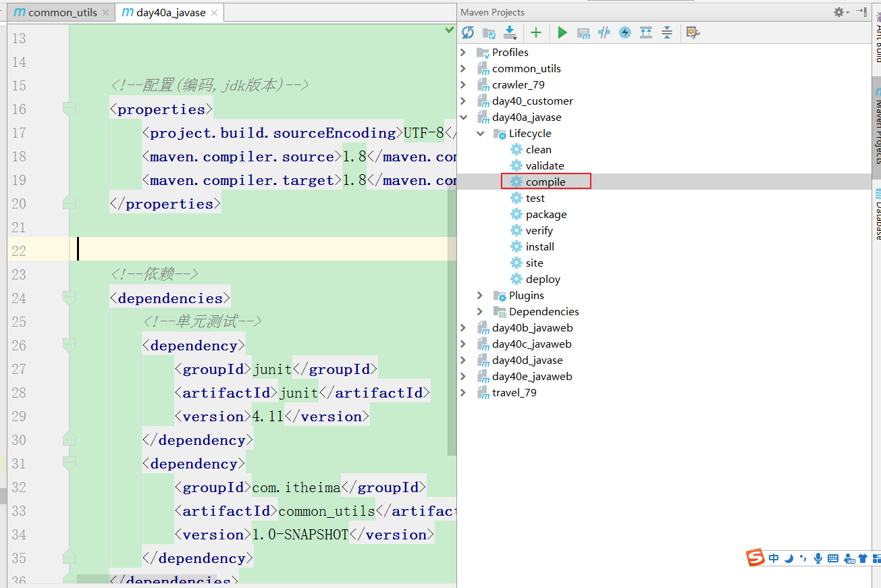This screenshot has width=881, height=588.
Task: Expand travel_79 project node
Action: (x=463, y=392)
